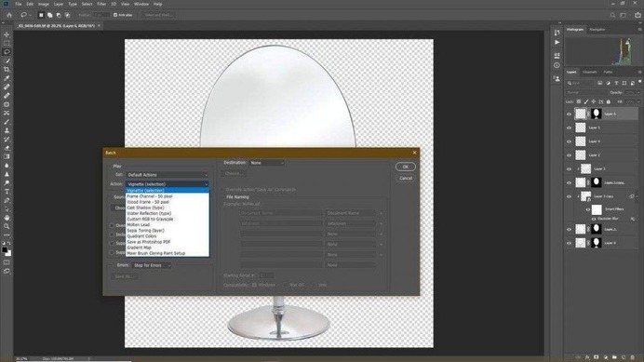Filter layers by type layers icon
The height and width of the screenshot is (362, 644).
point(616,83)
